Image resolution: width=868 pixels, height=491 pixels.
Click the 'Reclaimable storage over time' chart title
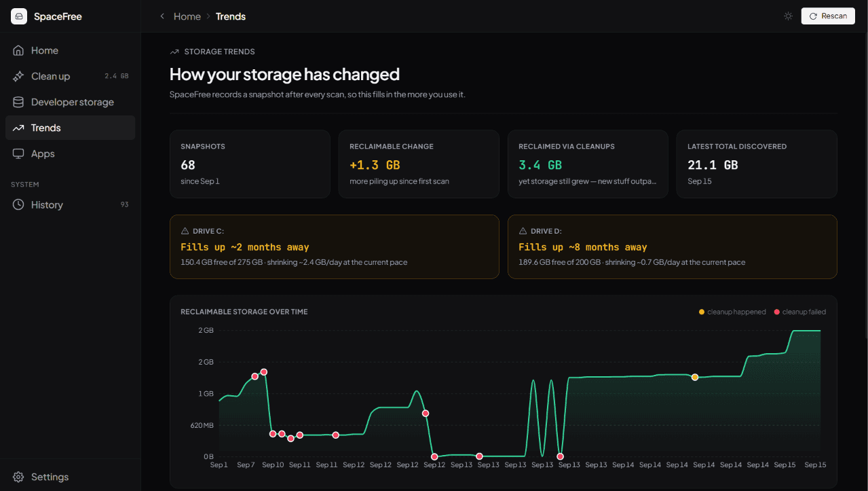click(x=244, y=312)
